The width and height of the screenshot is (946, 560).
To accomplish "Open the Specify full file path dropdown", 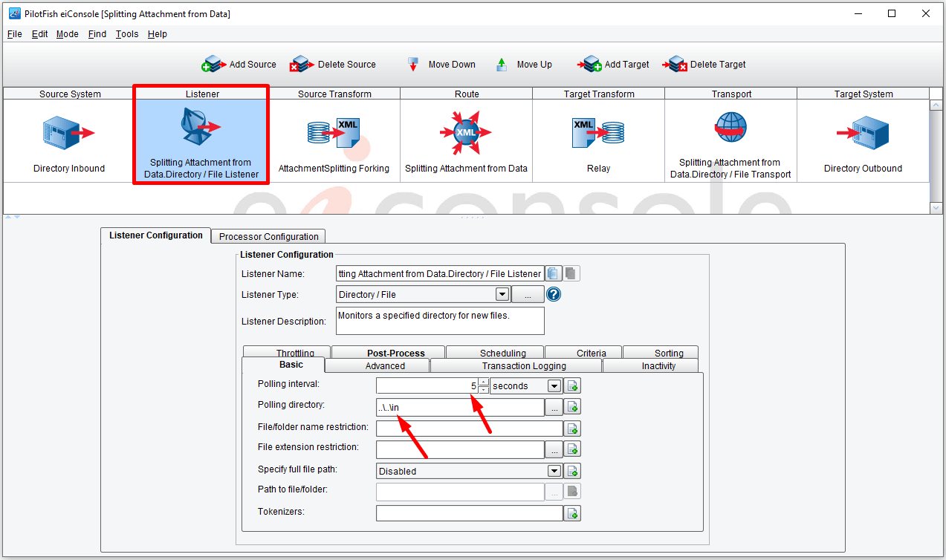I will coord(554,471).
